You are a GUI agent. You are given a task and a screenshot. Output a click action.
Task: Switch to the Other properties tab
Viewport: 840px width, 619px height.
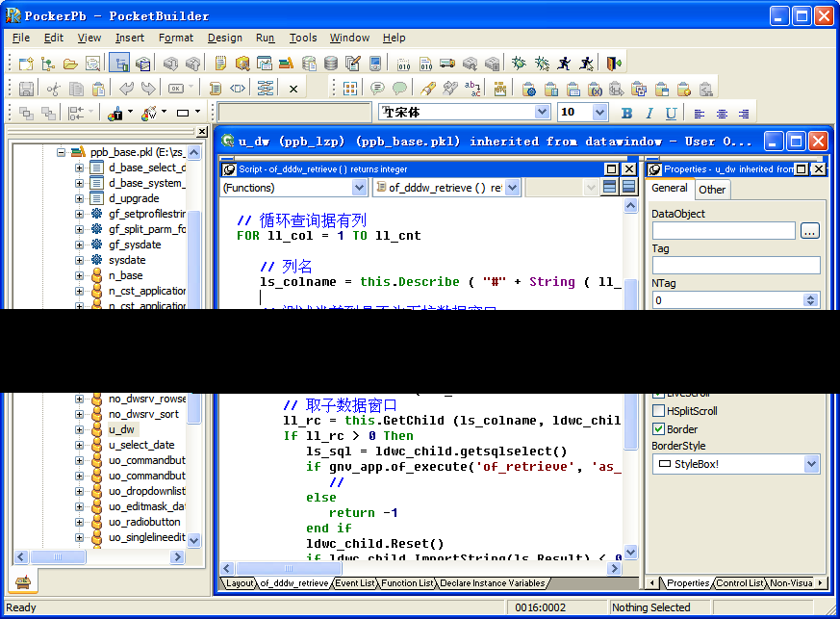click(x=712, y=190)
